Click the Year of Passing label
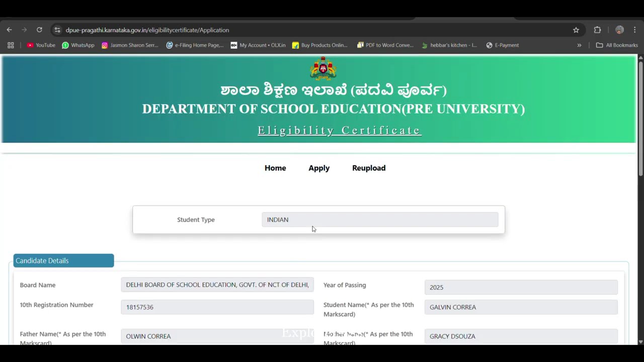The width and height of the screenshot is (644, 362). pos(345,285)
